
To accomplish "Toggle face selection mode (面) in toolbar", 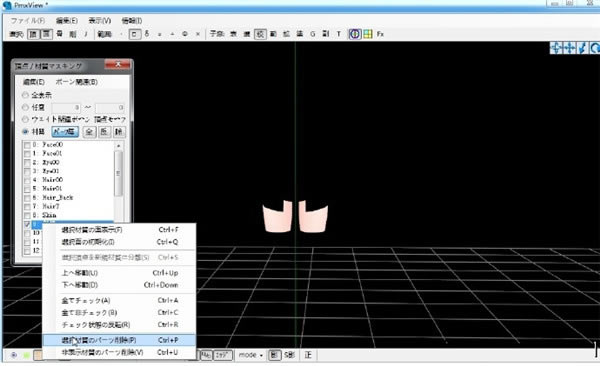I will point(47,34).
